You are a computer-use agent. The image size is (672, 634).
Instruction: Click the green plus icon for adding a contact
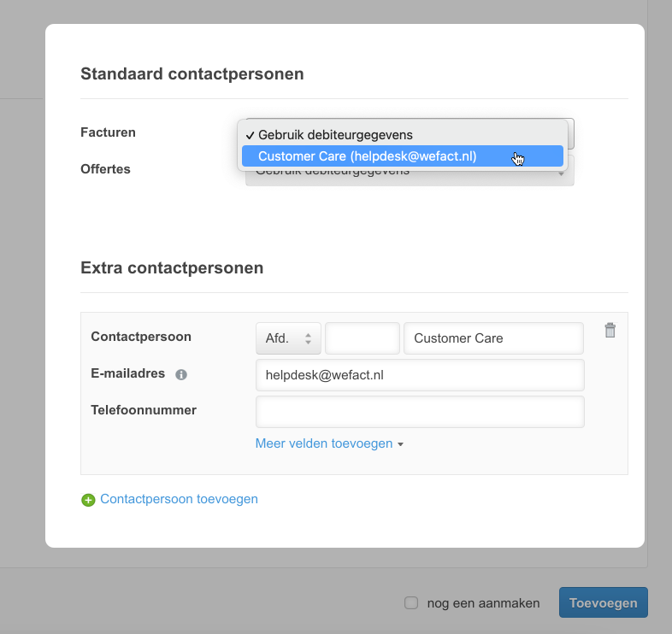(88, 500)
